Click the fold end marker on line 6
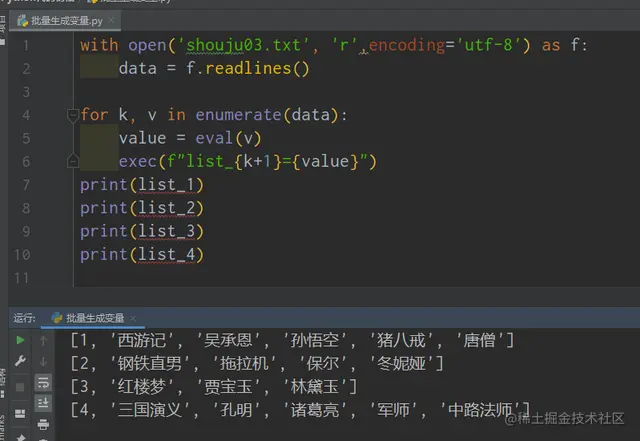640x441 pixels. (73, 161)
